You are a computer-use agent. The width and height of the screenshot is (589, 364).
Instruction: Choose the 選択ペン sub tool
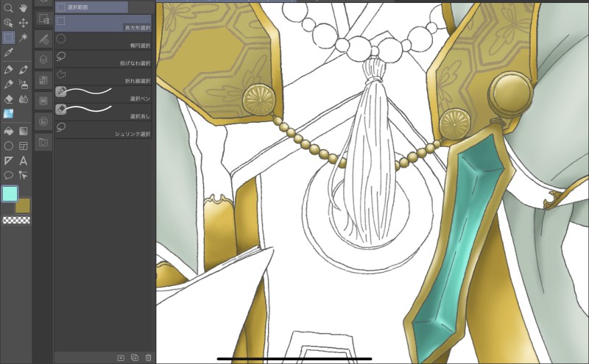coord(103,94)
